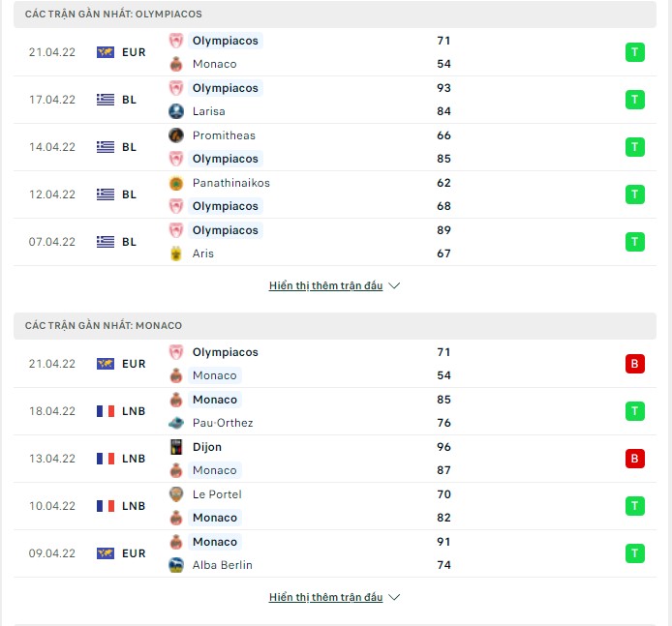Click green T badge for Olympiacos vs Larisa
This screenshot has height=626, width=672.
[x=634, y=100]
